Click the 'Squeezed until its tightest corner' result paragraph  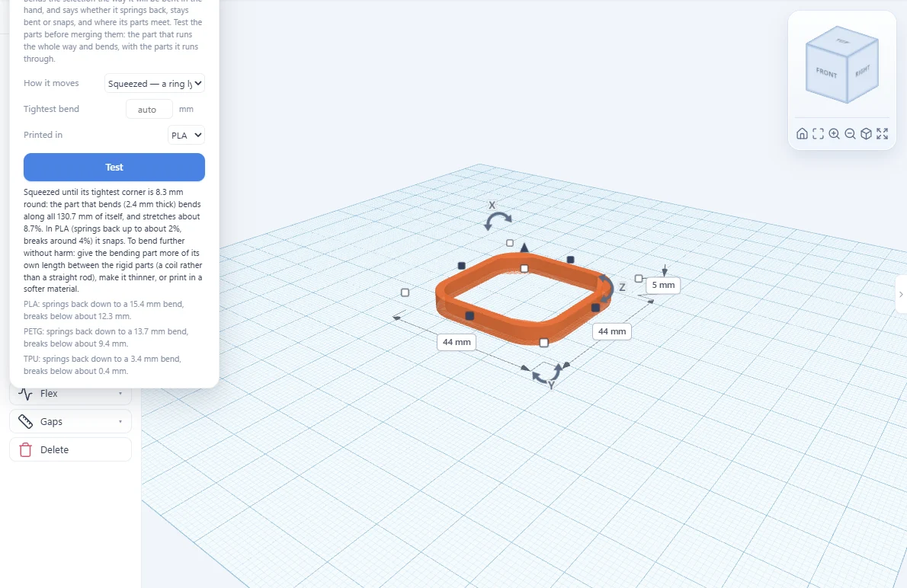[114, 241]
